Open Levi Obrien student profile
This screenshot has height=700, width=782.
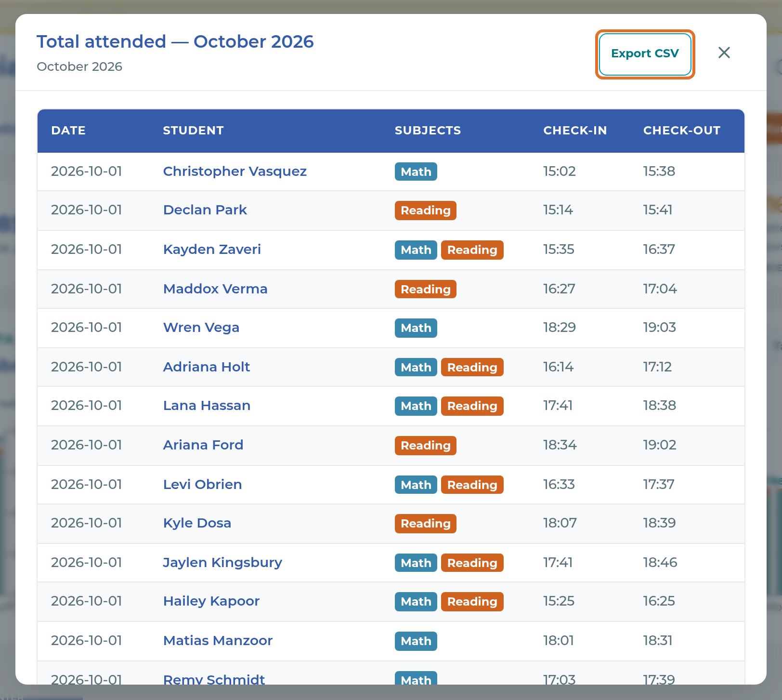pyautogui.click(x=202, y=485)
